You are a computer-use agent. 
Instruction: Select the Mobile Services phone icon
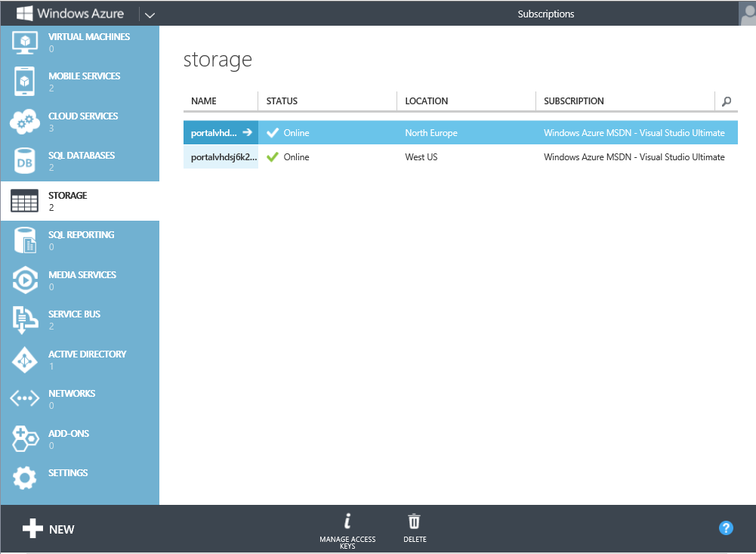[25, 82]
